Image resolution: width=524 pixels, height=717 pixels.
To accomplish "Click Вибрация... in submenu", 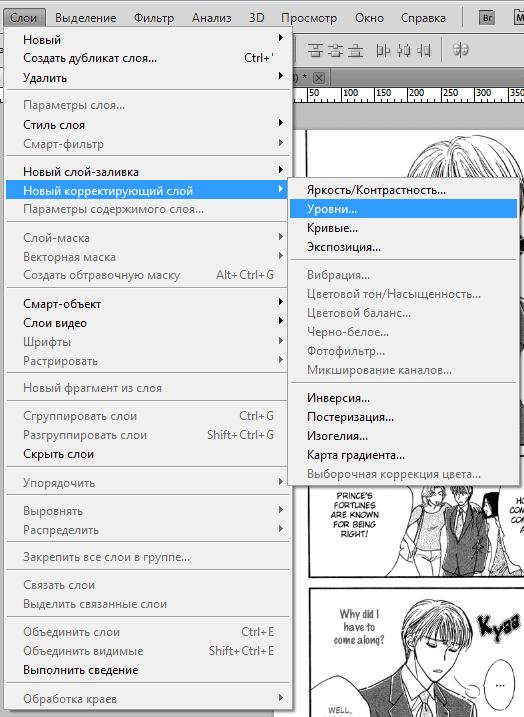I will 404,275.
